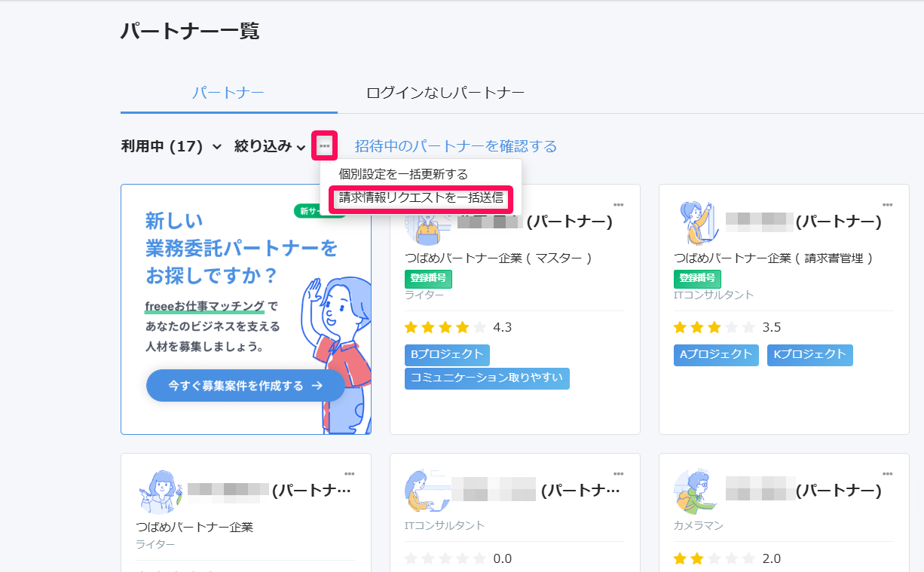Click the avatar on the カメラマン card
The height and width of the screenshot is (572, 924).
695,491
